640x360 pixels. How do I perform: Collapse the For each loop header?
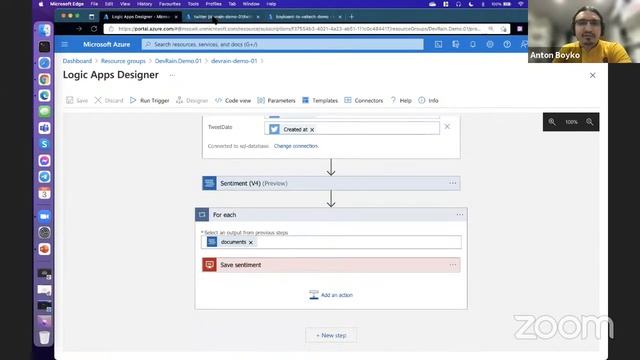[331, 215]
